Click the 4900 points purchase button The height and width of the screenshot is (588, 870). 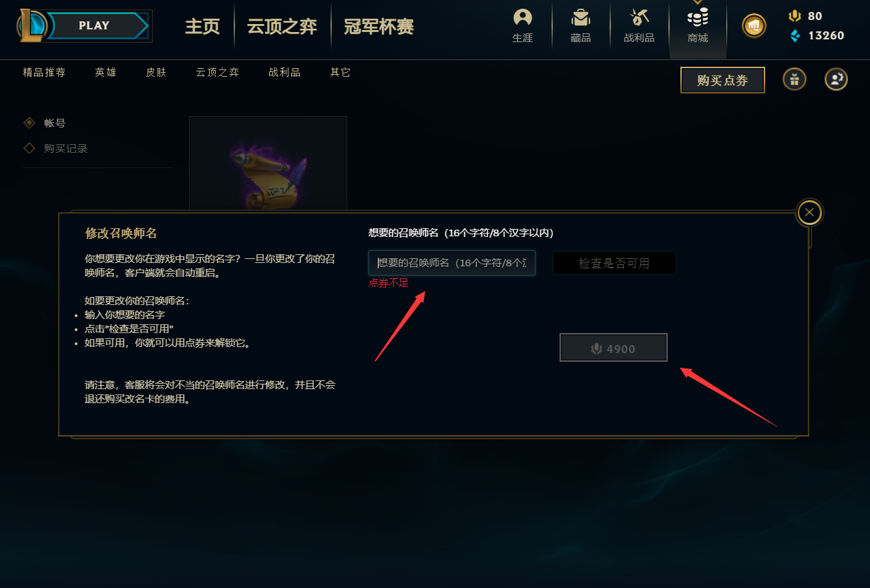pos(614,348)
